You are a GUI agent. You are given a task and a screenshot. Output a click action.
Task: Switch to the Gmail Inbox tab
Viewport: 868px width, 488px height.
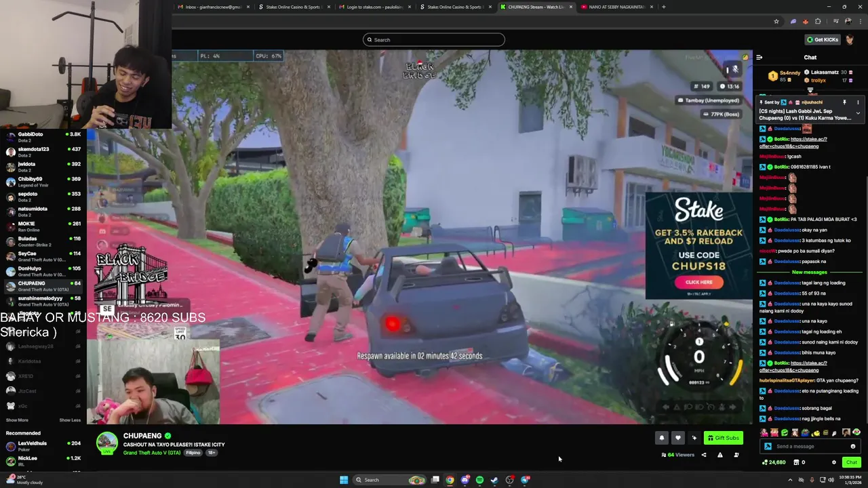coord(214,7)
